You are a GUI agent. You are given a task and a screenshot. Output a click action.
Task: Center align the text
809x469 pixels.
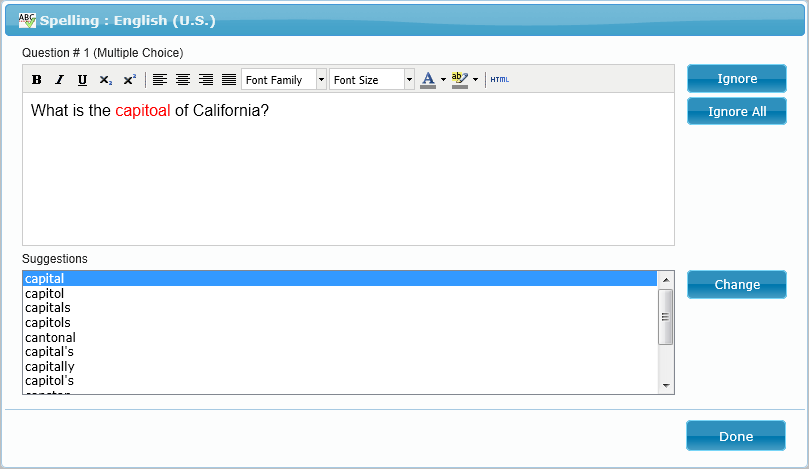click(x=183, y=80)
